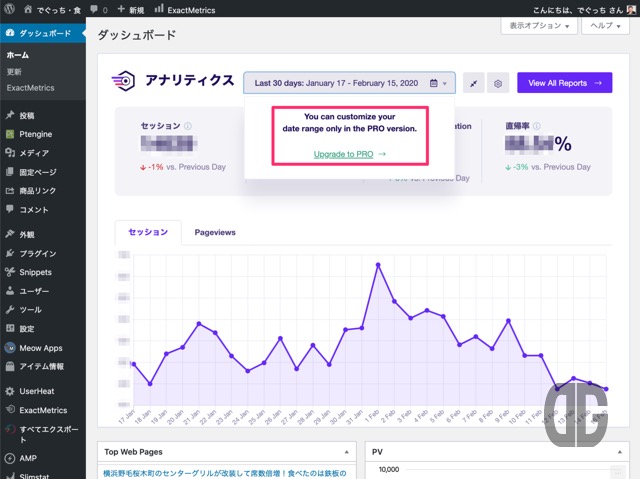The height and width of the screenshot is (479, 640).
Task: Click View All Reports button
Action: tap(564, 83)
